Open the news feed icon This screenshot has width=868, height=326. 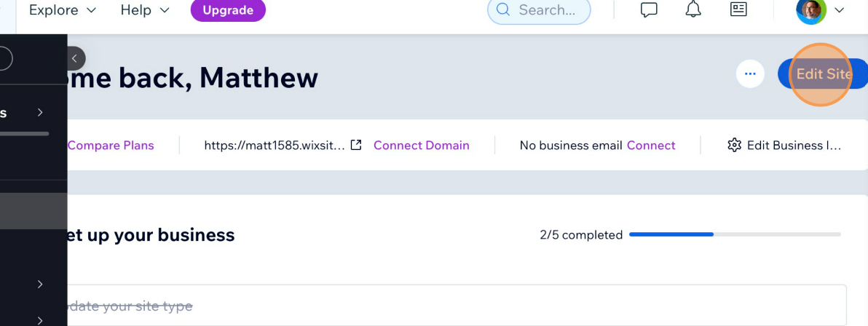738,10
